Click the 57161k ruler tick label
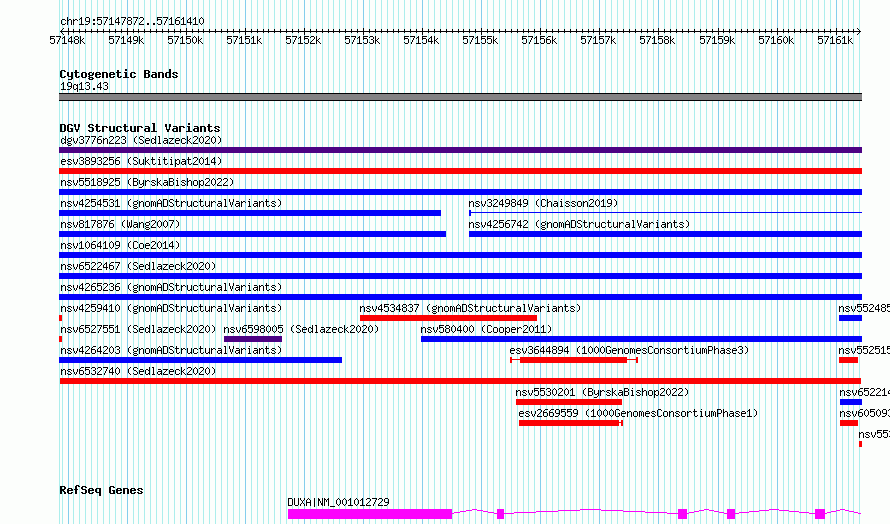890x524 pixels. pos(835,40)
